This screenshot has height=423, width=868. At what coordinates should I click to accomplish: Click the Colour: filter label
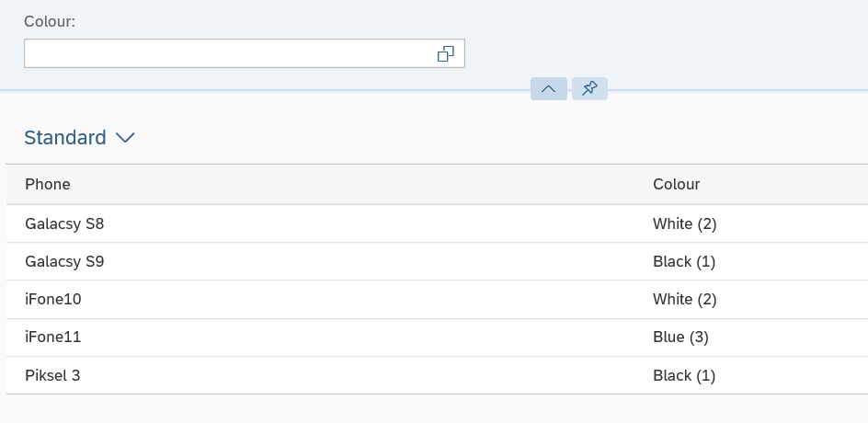50,21
